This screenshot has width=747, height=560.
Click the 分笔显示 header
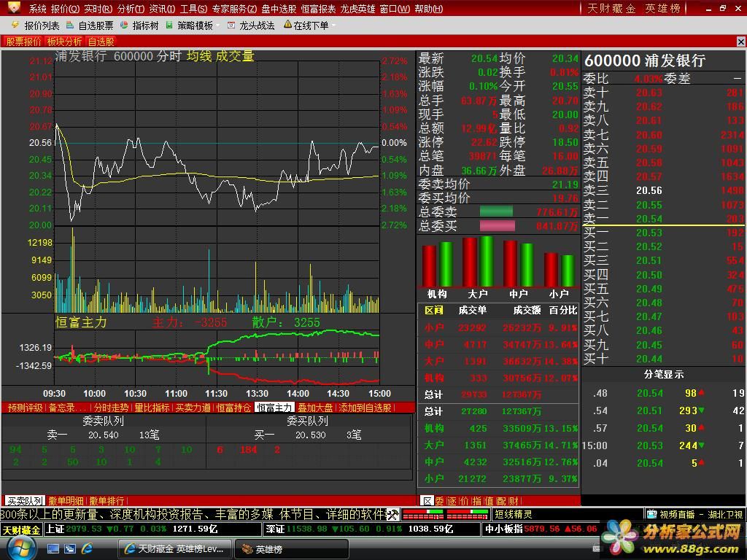pyautogui.click(x=664, y=374)
